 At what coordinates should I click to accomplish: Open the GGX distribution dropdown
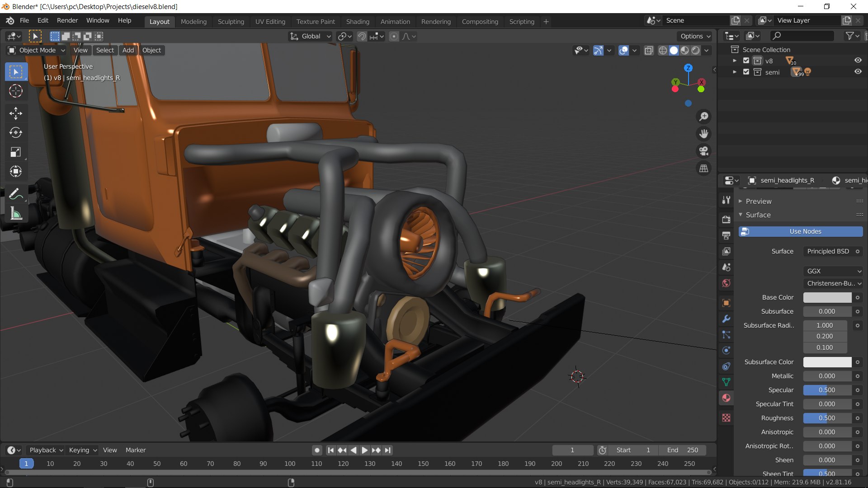coord(833,271)
